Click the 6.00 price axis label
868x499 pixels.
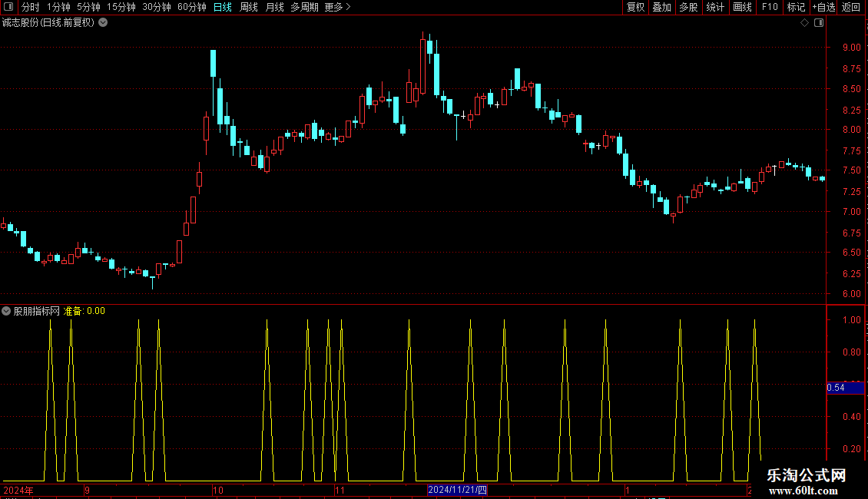pyautogui.click(x=851, y=294)
